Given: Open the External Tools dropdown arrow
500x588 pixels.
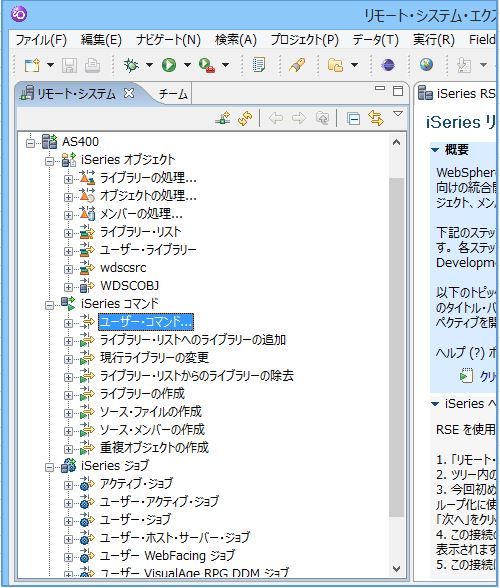Looking at the screenshot, I should click(x=225, y=65).
